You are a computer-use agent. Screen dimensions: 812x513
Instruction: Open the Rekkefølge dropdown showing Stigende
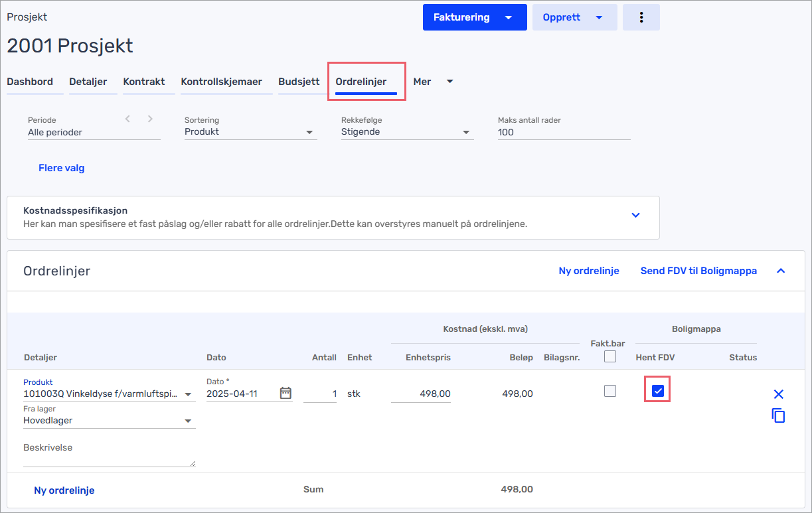click(408, 132)
